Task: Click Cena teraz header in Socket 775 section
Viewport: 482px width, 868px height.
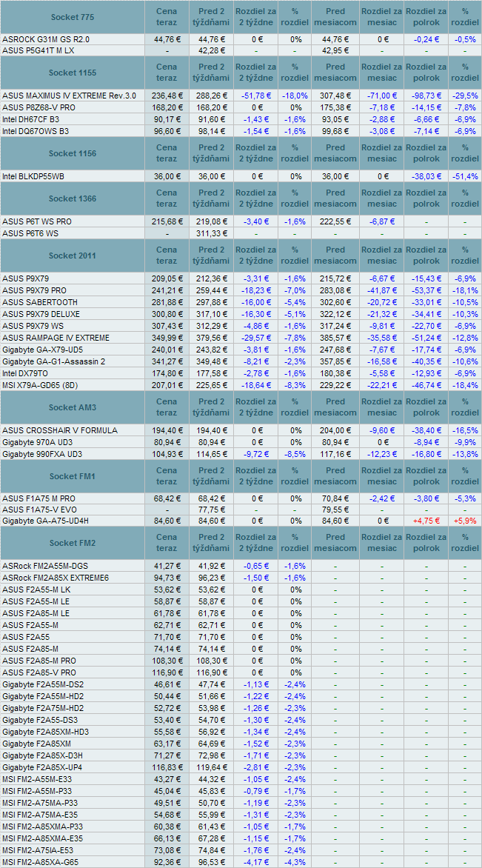Action: 167,17
